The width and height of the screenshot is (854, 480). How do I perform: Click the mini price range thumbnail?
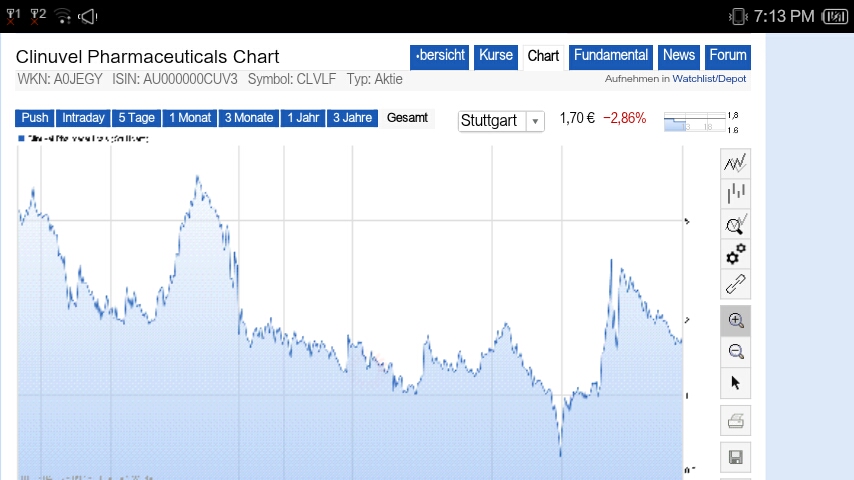(x=699, y=121)
